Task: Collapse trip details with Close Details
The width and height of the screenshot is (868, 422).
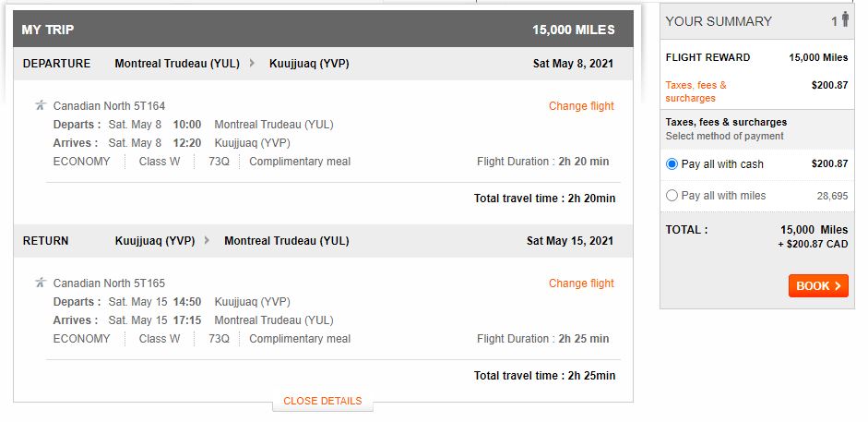Action: (x=322, y=401)
